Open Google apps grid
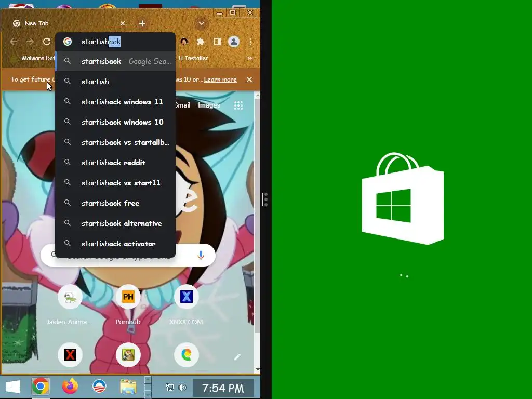The width and height of the screenshot is (532, 399). [238, 105]
